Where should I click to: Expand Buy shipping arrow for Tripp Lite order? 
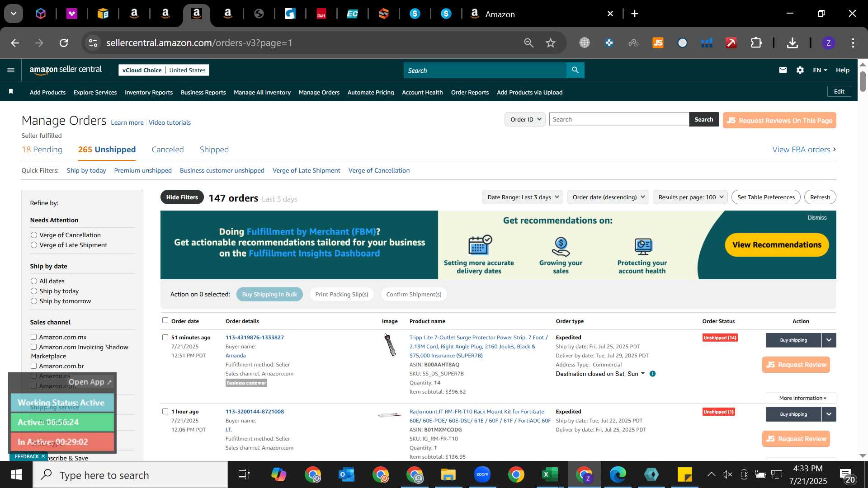[x=829, y=340]
